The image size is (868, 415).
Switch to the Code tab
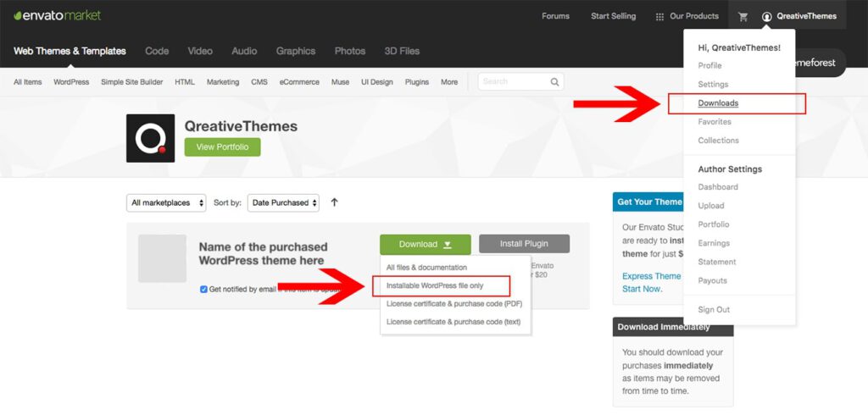(157, 51)
